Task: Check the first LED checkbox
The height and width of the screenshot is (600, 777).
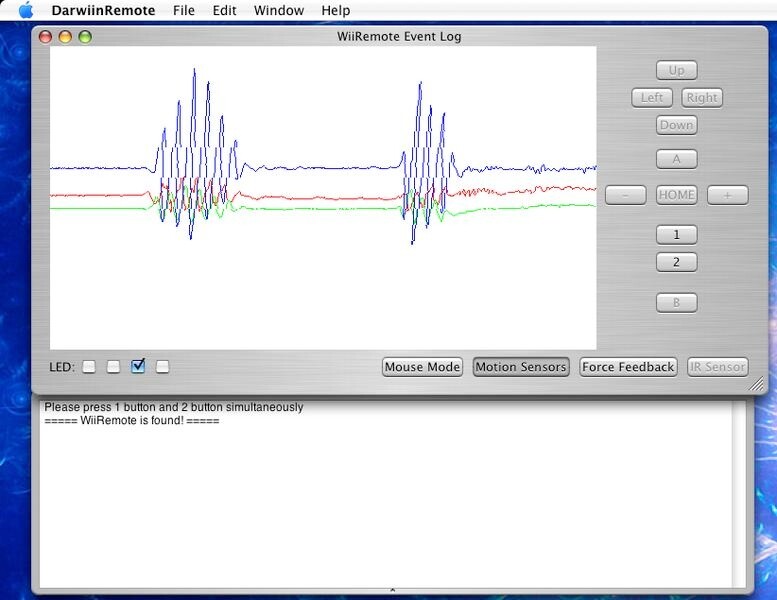Action: (89, 367)
